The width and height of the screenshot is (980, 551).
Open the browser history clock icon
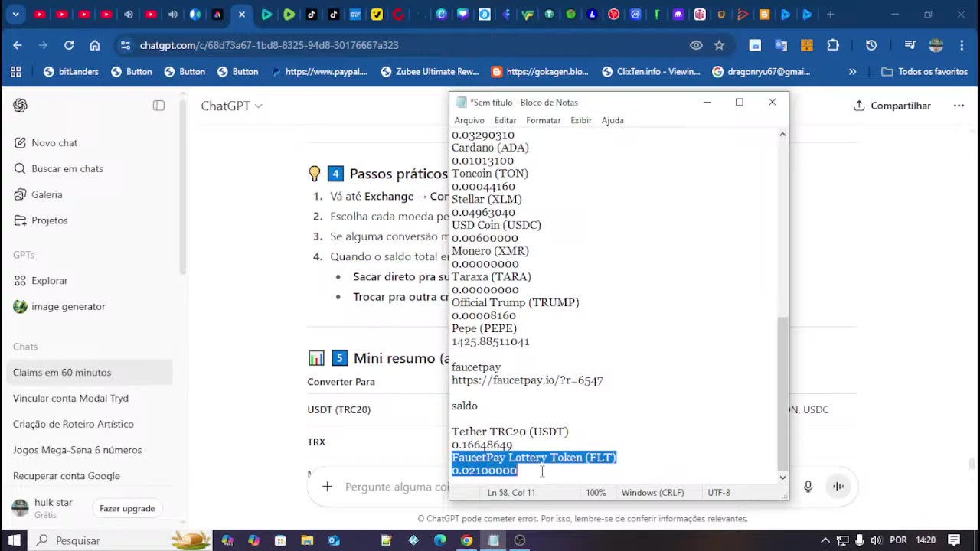[x=871, y=45]
